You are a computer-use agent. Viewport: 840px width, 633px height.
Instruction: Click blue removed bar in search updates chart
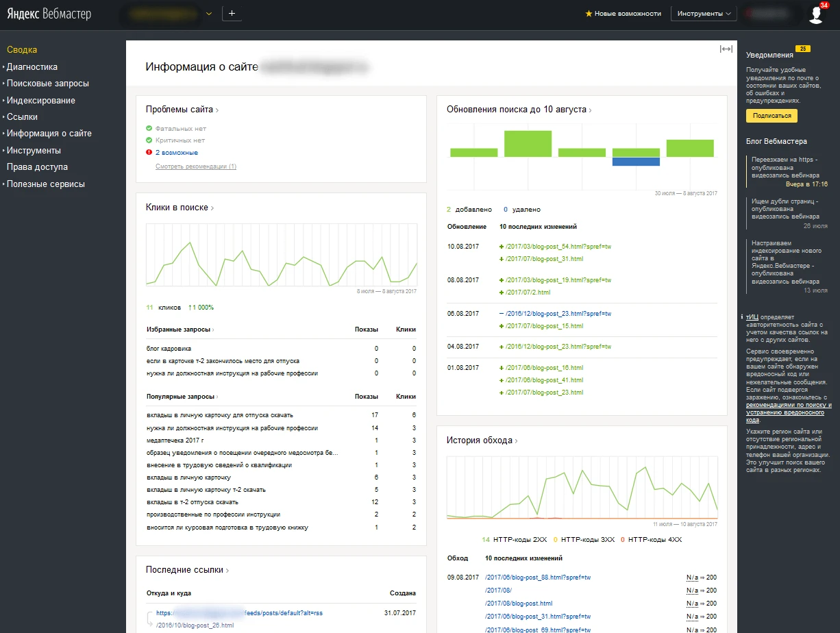click(x=636, y=162)
